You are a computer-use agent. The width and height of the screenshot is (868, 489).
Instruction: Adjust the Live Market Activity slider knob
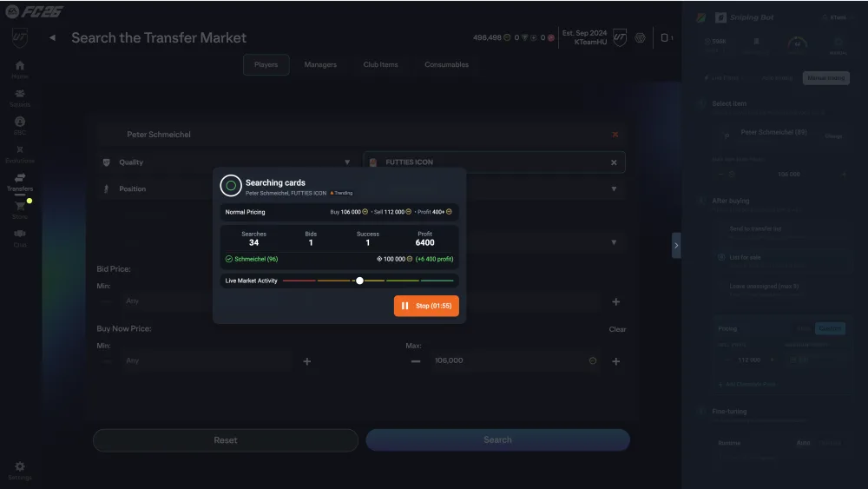[360, 281]
